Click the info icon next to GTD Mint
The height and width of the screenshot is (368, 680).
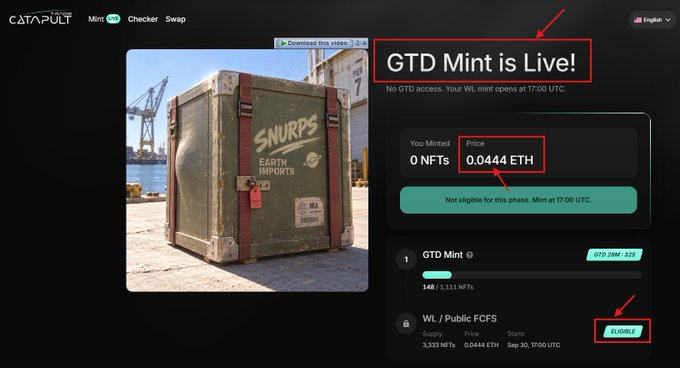click(x=469, y=255)
